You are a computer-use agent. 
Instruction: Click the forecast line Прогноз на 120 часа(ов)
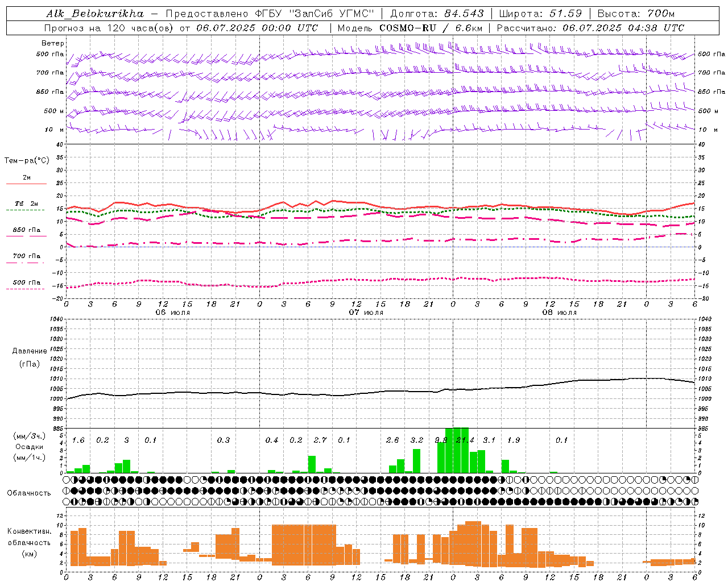coord(110,28)
